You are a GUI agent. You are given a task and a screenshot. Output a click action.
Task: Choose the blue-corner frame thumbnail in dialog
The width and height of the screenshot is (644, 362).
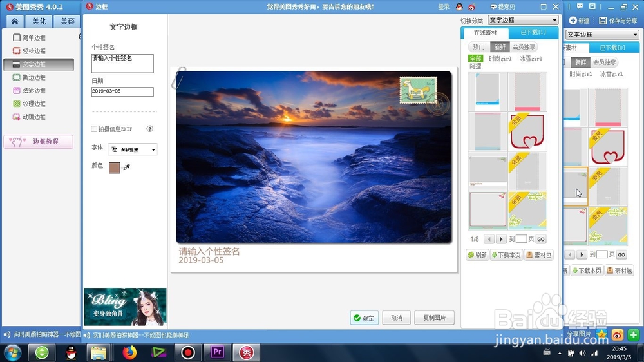(488, 91)
